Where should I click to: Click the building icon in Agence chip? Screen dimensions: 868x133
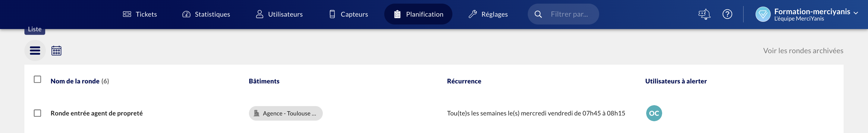(x=256, y=113)
